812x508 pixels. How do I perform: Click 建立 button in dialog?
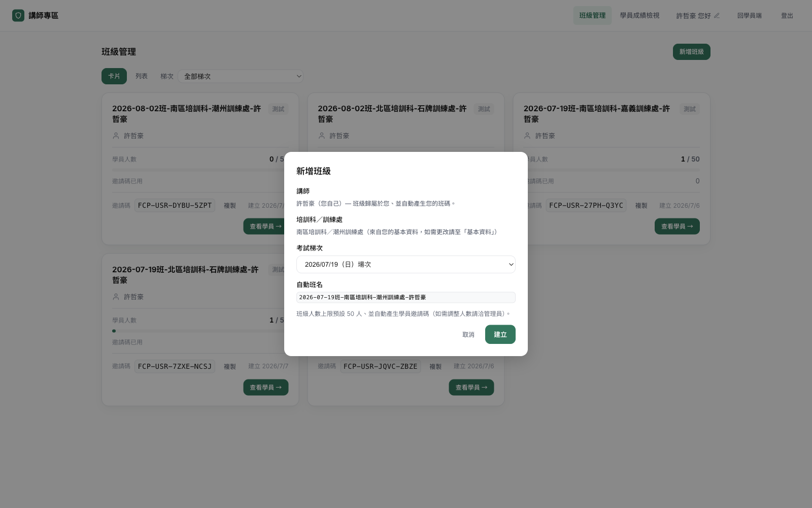pyautogui.click(x=500, y=334)
